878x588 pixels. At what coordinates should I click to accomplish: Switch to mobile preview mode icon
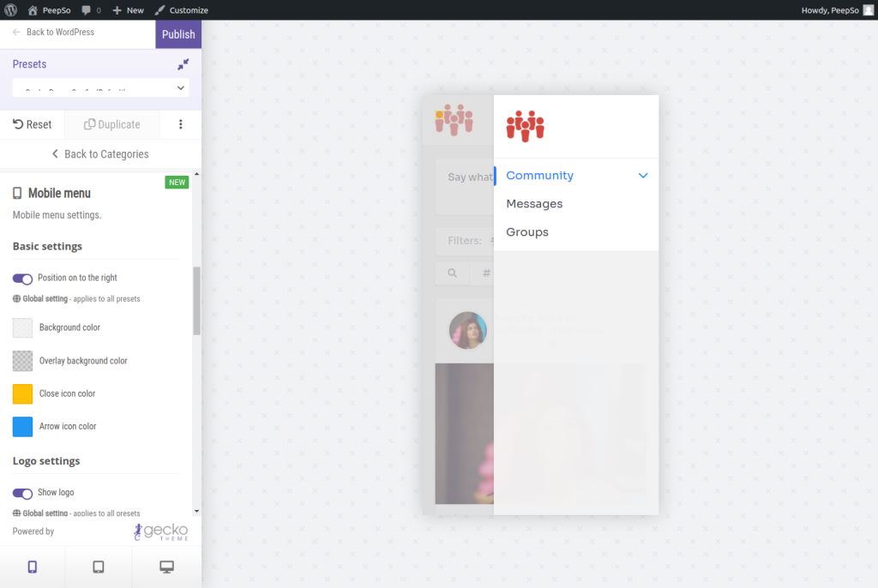pyautogui.click(x=33, y=567)
